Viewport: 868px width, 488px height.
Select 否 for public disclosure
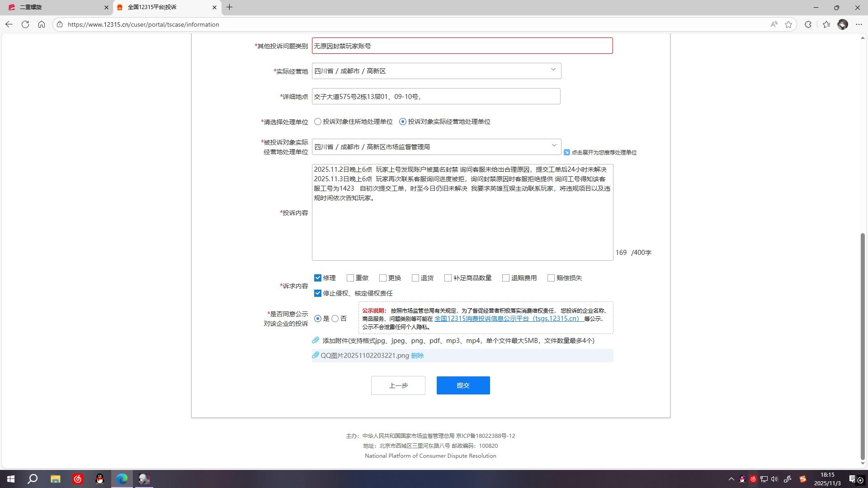click(x=335, y=319)
